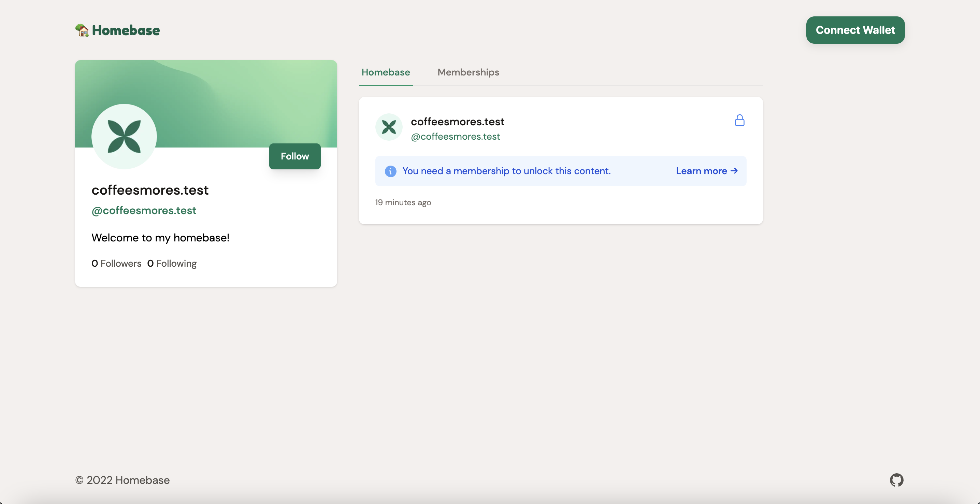Image resolution: width=980 pixels, height=504 pixels.
Task: Click the large profile avatar
Action: (124, 136)
